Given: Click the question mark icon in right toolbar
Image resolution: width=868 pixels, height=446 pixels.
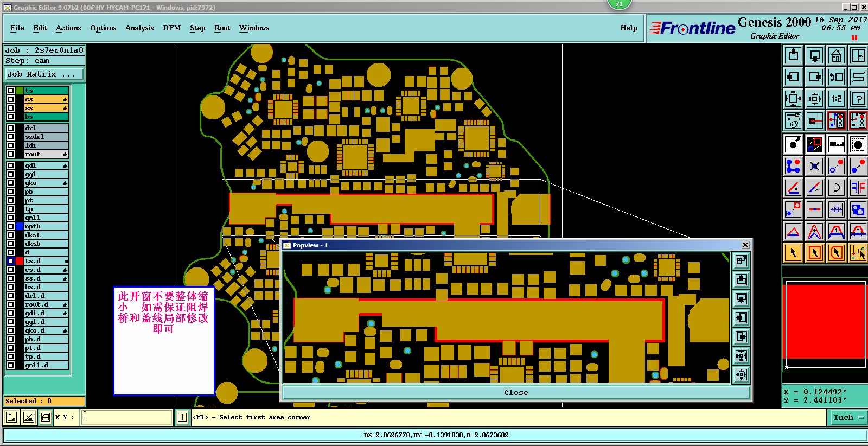Looking at the screenshot, I should point(858,99).
